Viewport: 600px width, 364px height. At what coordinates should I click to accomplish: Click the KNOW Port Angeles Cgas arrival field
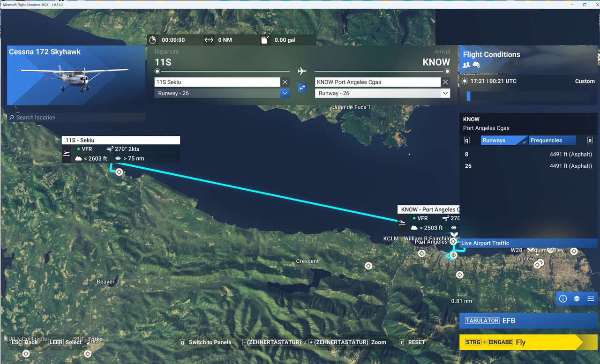[378, 82]
